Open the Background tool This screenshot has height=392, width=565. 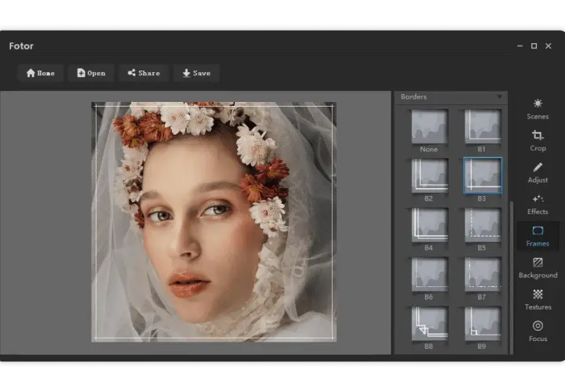click(x=538, y=268)
